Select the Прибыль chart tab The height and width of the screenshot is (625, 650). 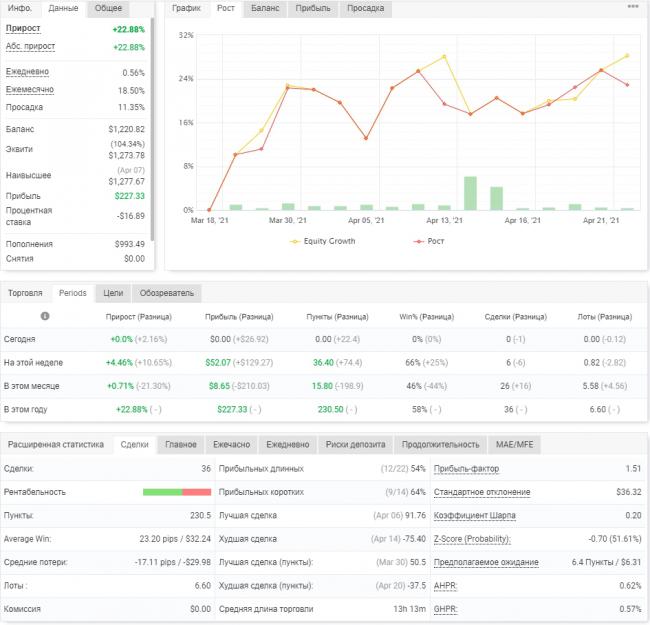click(x=312, y=8)
